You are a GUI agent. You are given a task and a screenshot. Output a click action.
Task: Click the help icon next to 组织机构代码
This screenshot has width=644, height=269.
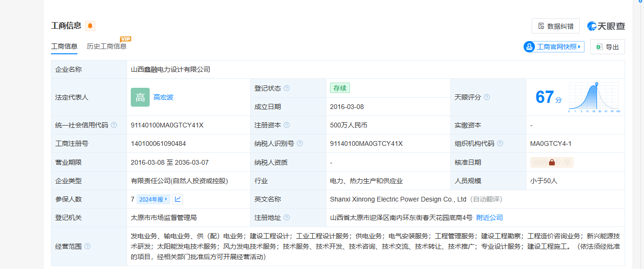coord(500,143)
